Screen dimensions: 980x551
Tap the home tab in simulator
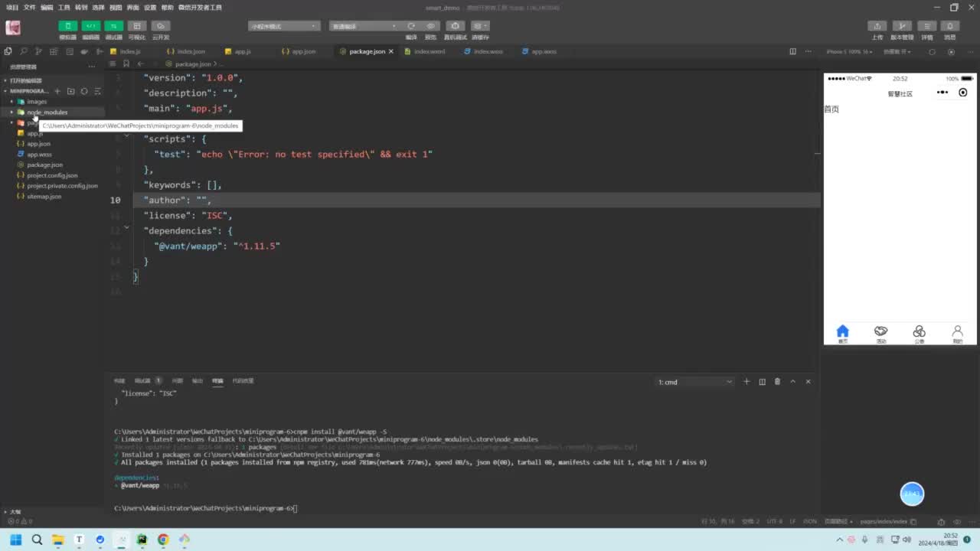[843, 334]
